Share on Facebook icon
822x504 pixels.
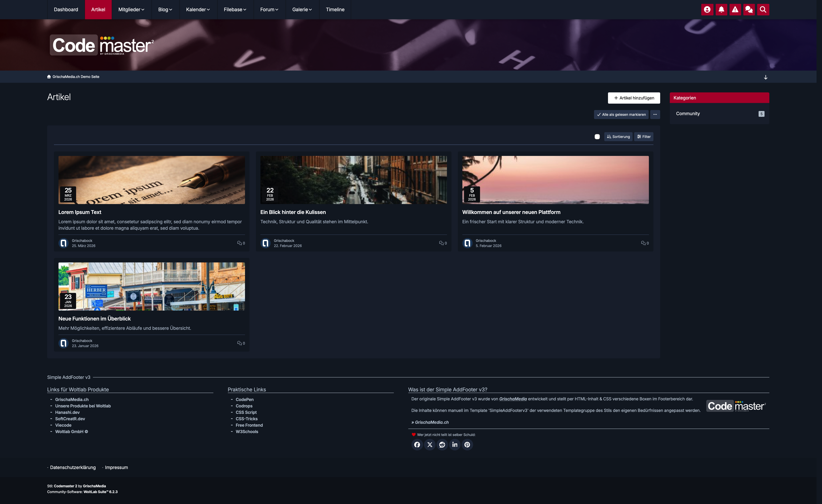click(417, 445)
